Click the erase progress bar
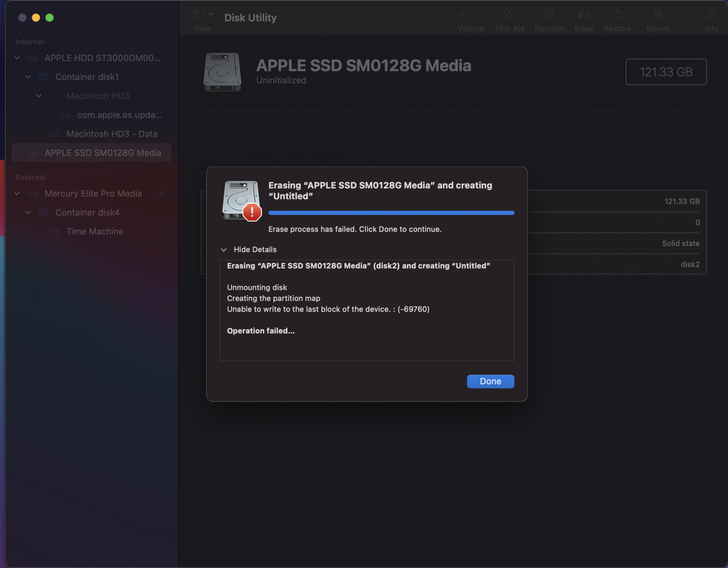Viewport: 728px width, 568px height. point(391,213)
